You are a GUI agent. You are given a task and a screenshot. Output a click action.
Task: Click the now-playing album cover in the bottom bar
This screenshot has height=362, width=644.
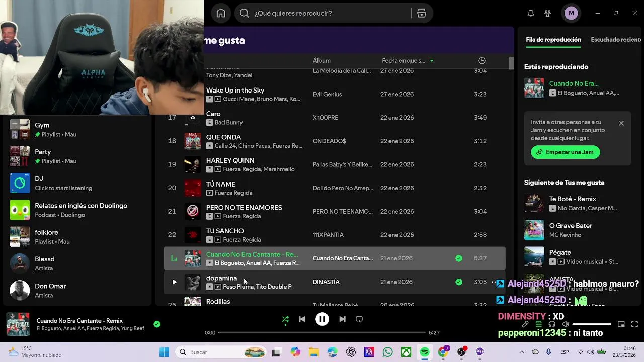click(18, 324)
